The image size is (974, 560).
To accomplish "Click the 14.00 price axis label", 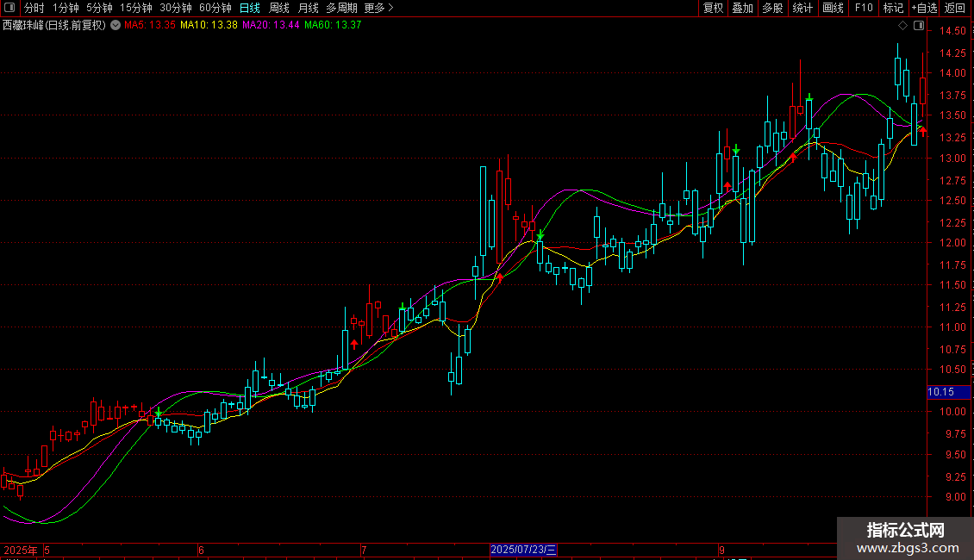I will (952, 73).
